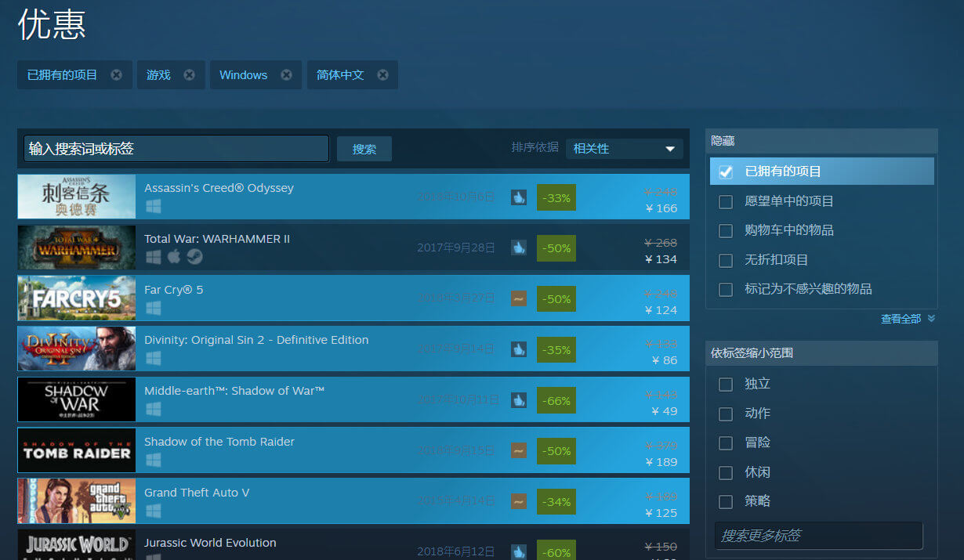Screen dimensions: 964x560
Task: Click mixed review icon for Grand Theft Auto V
Action: tap(519, 501)
